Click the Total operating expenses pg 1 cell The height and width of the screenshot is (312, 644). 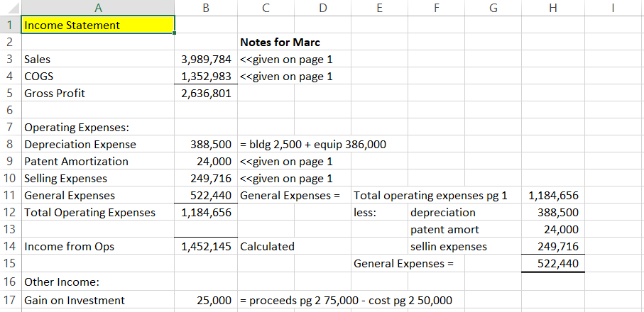tap(430, 196)
